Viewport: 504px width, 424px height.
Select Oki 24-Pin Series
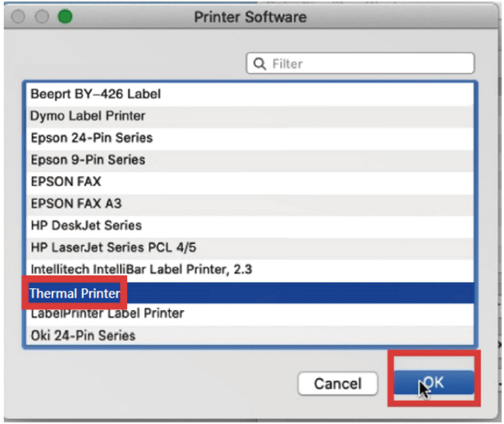pos(250,336)
